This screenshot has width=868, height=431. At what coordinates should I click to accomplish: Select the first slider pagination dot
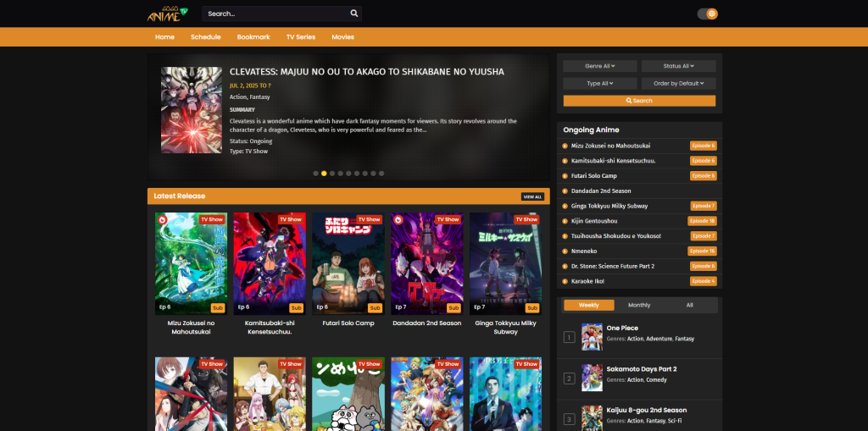pyautogui.click(x=315, y=174)
